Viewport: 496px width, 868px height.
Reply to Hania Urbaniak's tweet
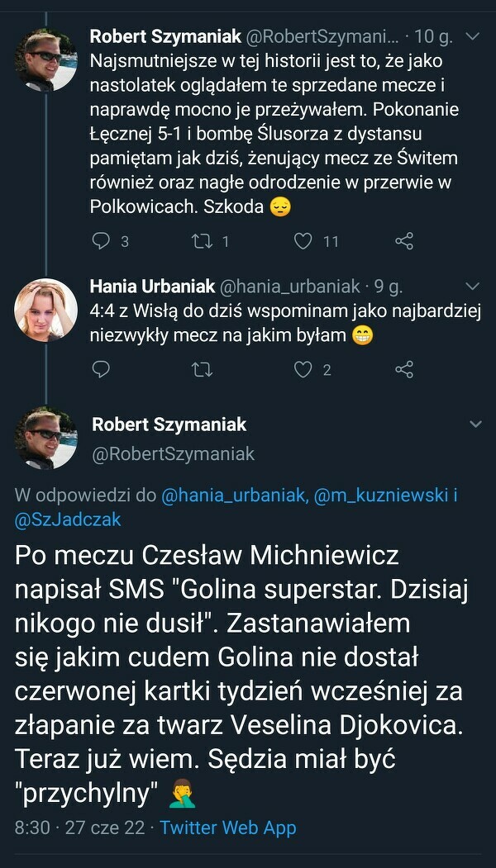[101, 369]
